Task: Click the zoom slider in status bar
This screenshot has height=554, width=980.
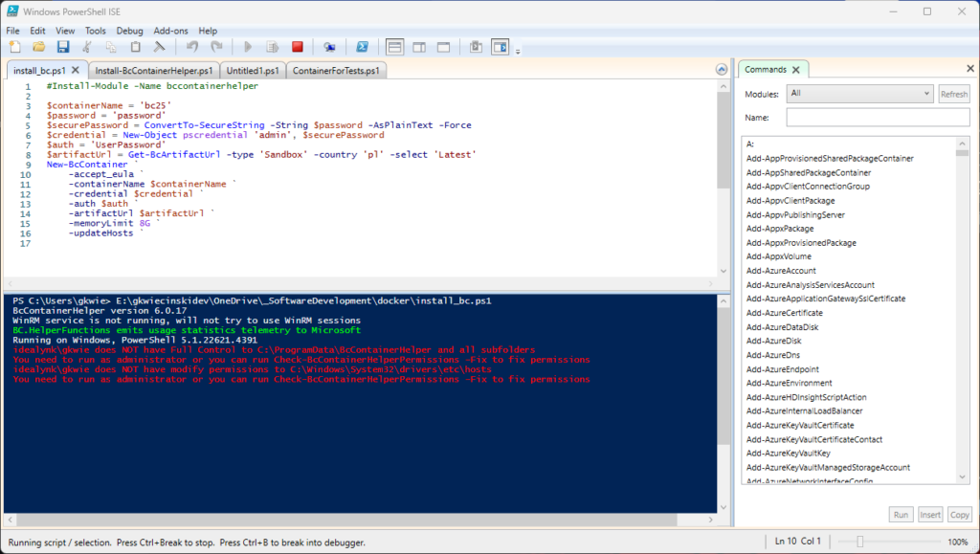Action: (860, 543)
